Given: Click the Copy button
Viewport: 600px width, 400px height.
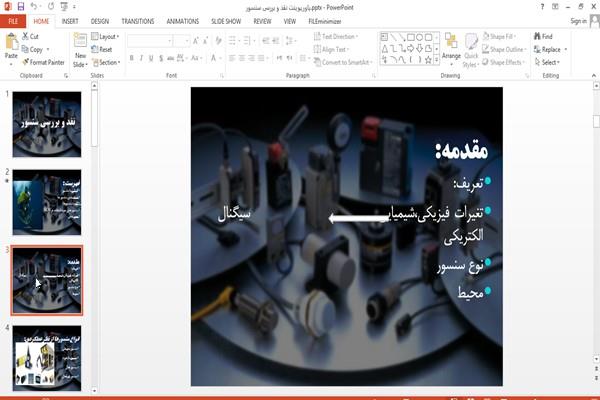Looking at the screenshot, I should (33, 49).
